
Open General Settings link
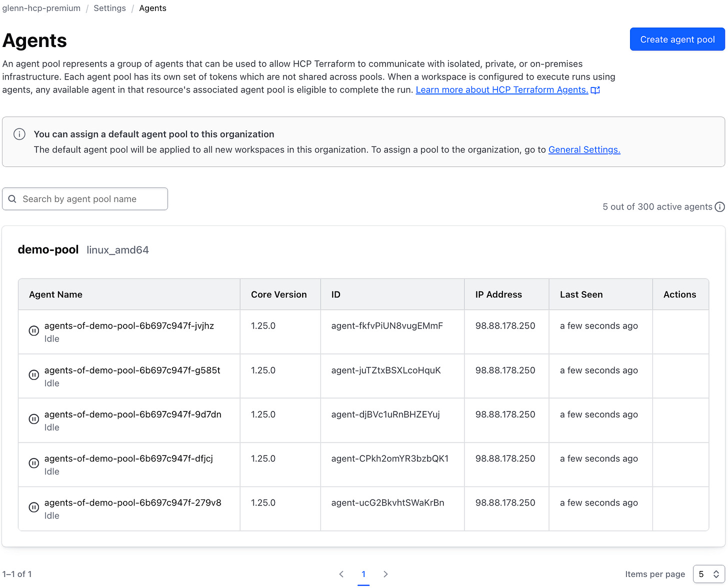tap(584, 149)
